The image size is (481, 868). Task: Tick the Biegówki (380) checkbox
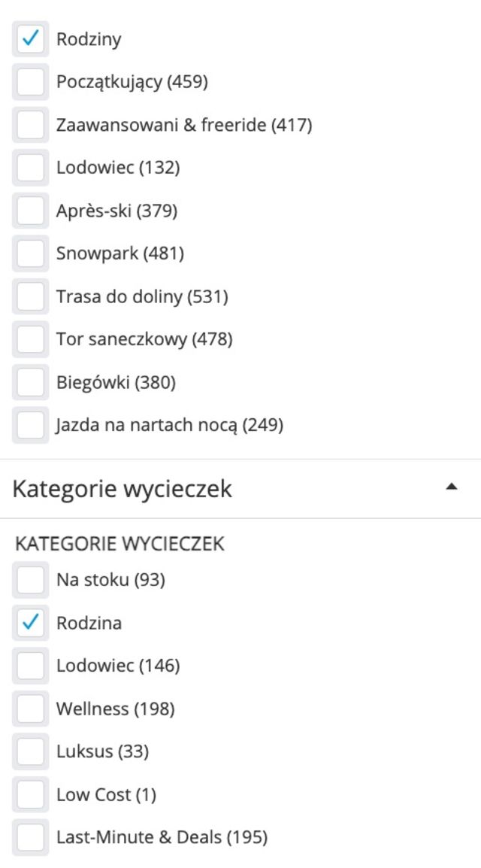[30, 382]
